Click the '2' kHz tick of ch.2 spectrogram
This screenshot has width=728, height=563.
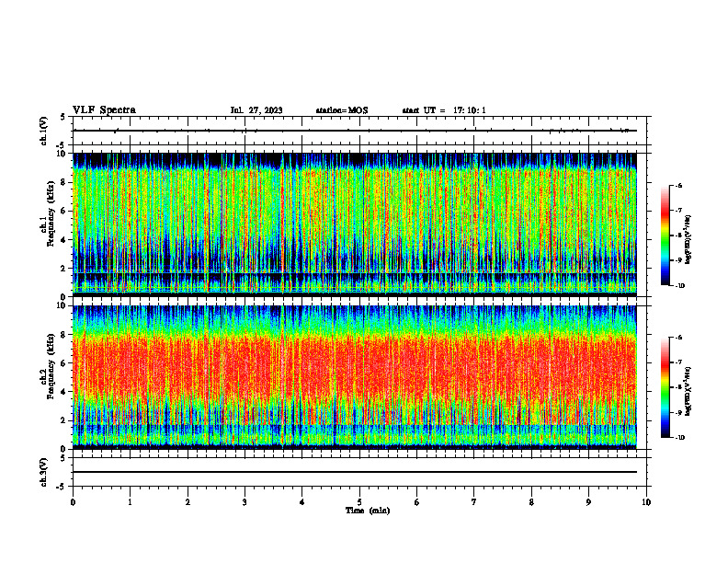pos(64,420)
